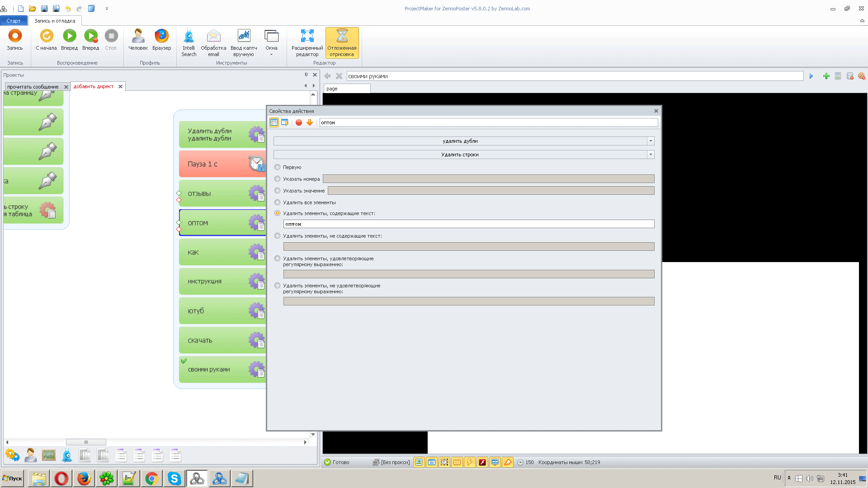Open the Старт ribbon tab
Viewport: 868px width, 488px height.
click(x=13, y=21)
